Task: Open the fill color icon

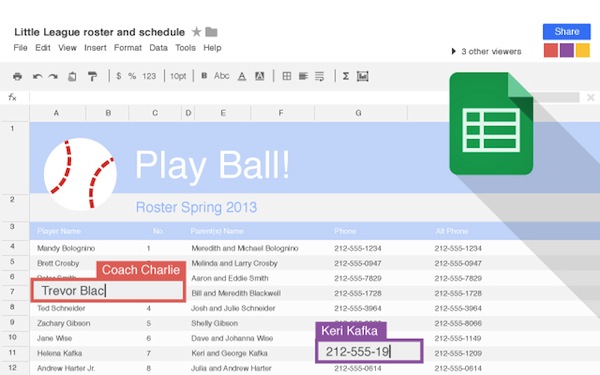Action: pos(259,77)
